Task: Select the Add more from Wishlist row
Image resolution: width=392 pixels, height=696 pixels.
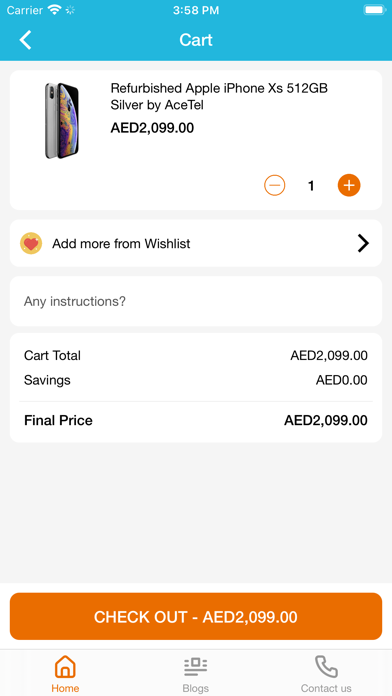Action: tap(196, 243)
